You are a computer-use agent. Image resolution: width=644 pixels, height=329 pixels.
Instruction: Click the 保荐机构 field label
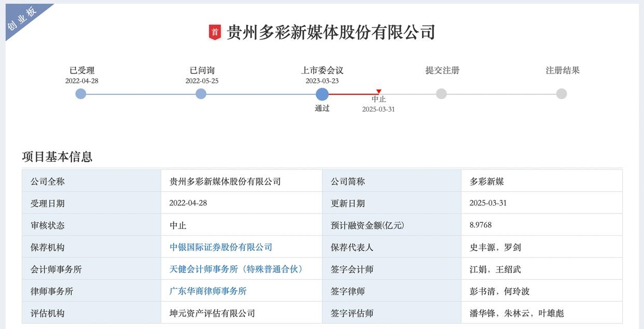(x=48, y=247)
